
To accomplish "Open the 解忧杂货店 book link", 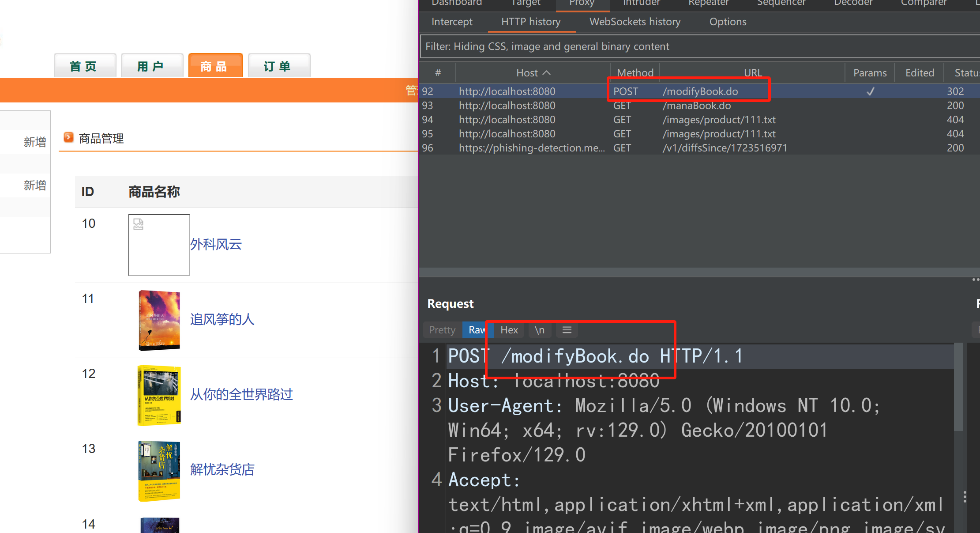I will [x=222, y=469].
